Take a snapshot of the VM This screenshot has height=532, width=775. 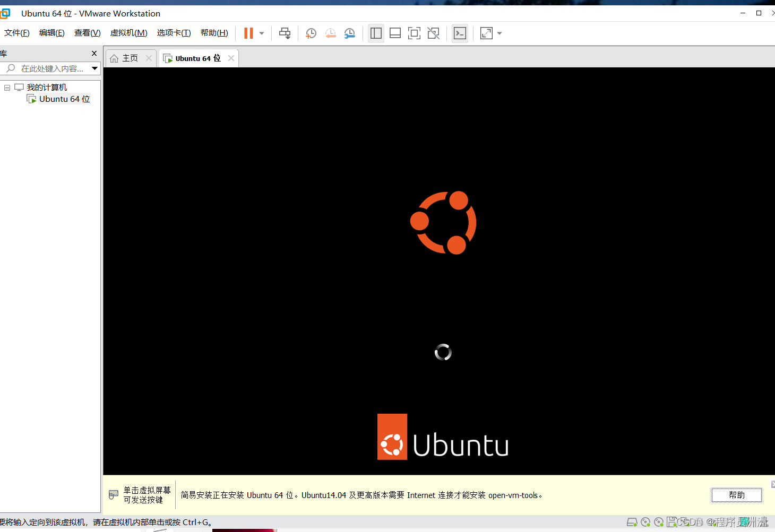click(311, 33)
